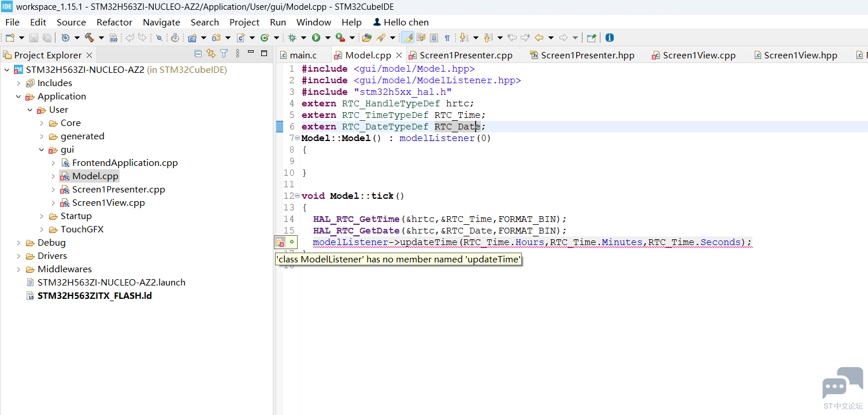This screenshot has height=415, width=868.
Task: Toggle Show Whitespace Characters pilcrow icon
Action: click(x=447, y=38)
